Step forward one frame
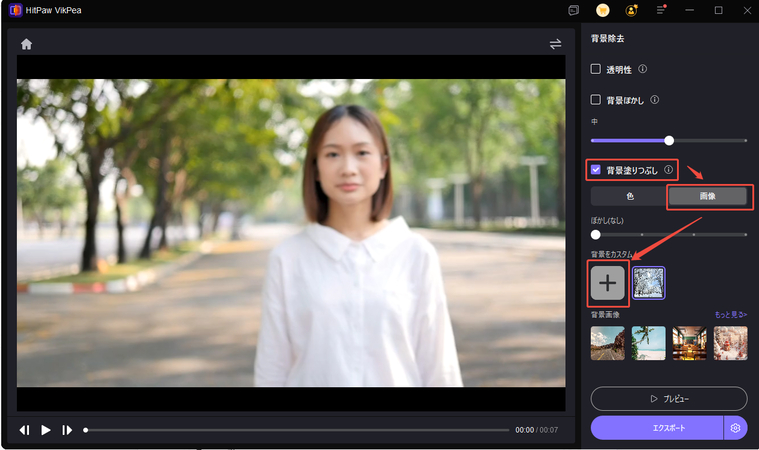Viewport: 759px width, 450px height. tap(67, 430)
